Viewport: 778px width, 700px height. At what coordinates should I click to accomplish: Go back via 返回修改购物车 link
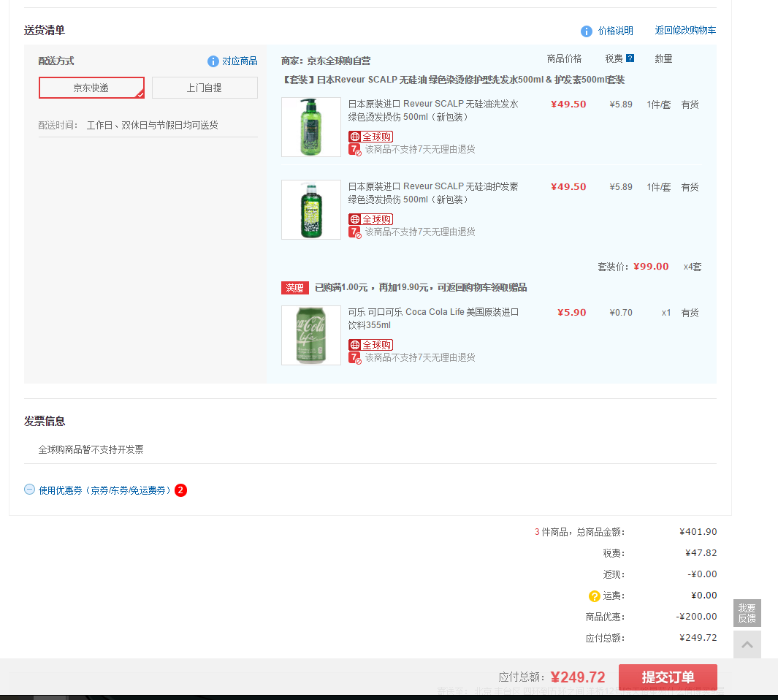coord(685,30)
